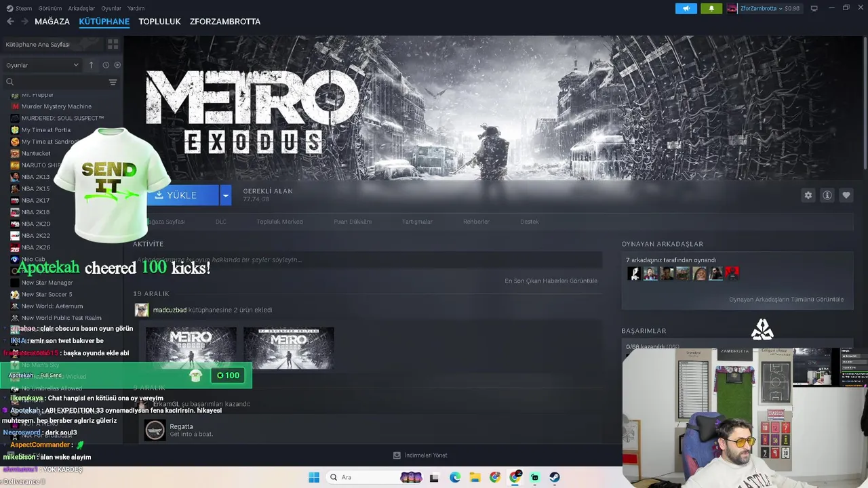Open Kütüphane Ana Sayfası
The width and height of the screenshot is (868, 488).
coord(38,44)
